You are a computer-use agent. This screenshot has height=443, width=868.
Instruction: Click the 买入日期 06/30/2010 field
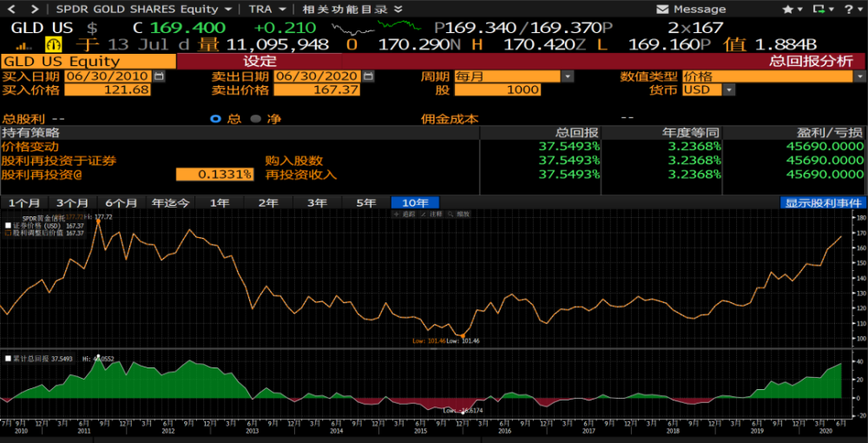[108, 76]
